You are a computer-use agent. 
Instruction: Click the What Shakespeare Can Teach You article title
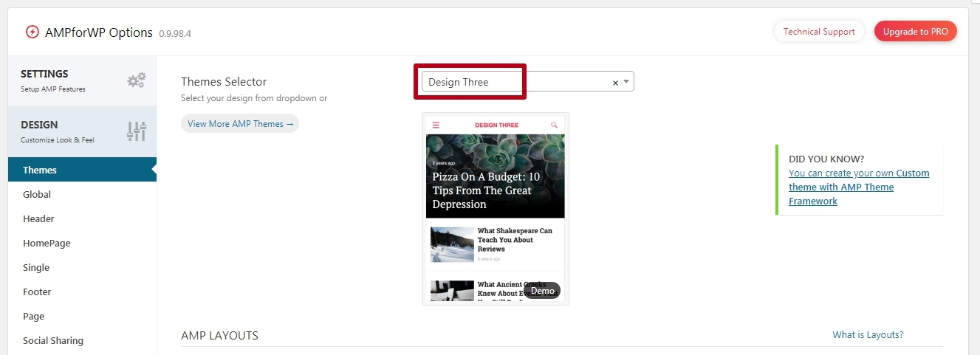point(515,240)
